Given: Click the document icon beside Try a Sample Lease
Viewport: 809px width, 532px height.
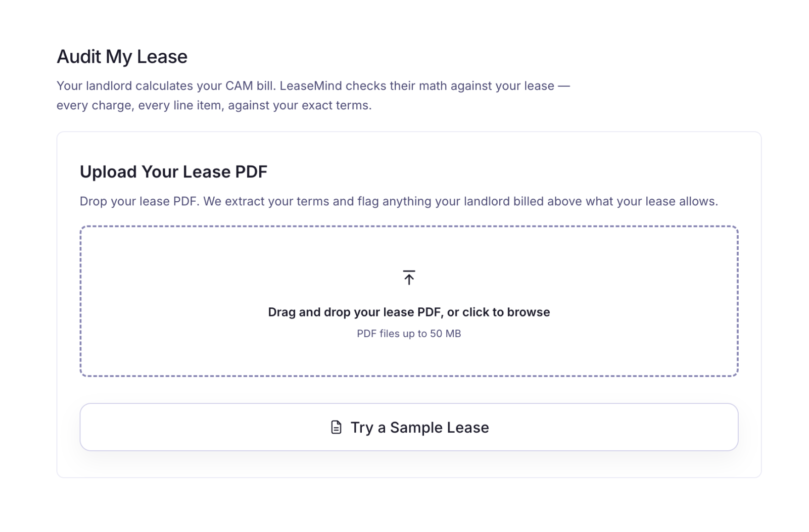Looking at the screenshot, I should (336, 427).
